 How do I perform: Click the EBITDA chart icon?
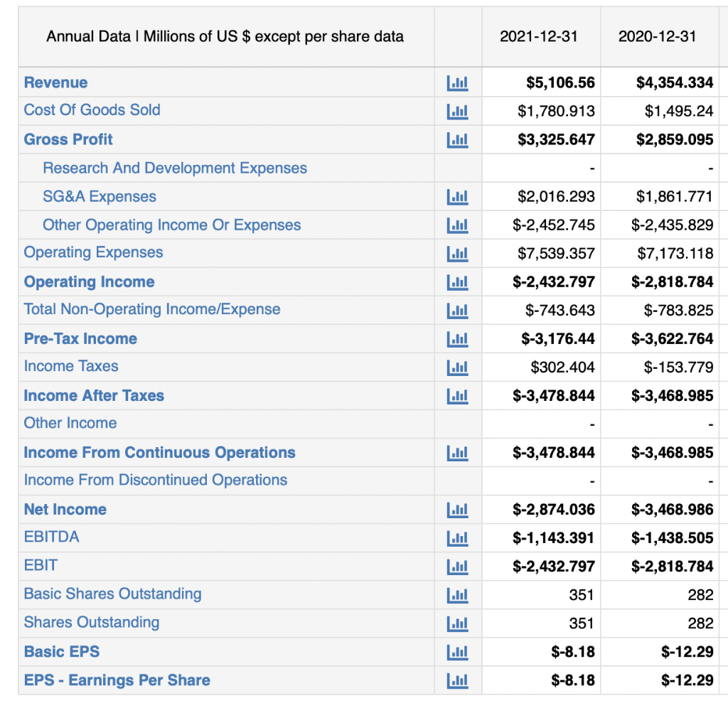click(457, 538)
